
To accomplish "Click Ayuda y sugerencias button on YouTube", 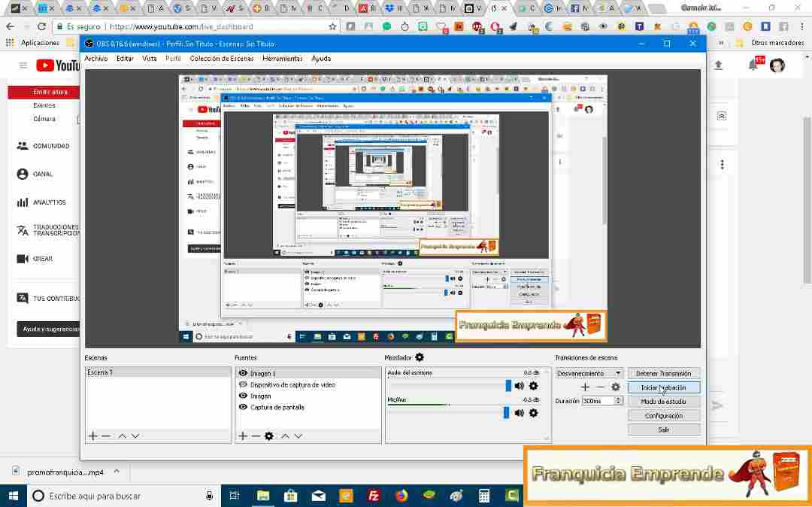I will (x=48, y=329).
